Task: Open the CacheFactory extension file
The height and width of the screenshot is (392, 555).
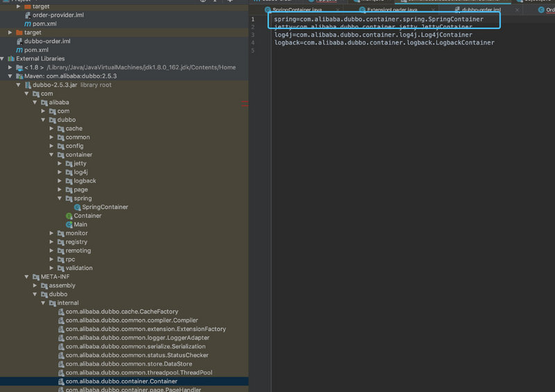Action: tap(121, 312)
